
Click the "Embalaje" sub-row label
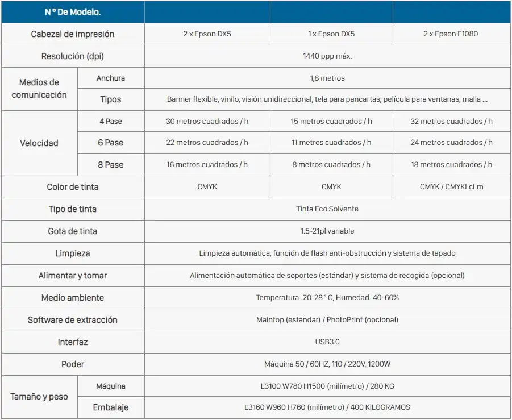(x=111, y=407)
